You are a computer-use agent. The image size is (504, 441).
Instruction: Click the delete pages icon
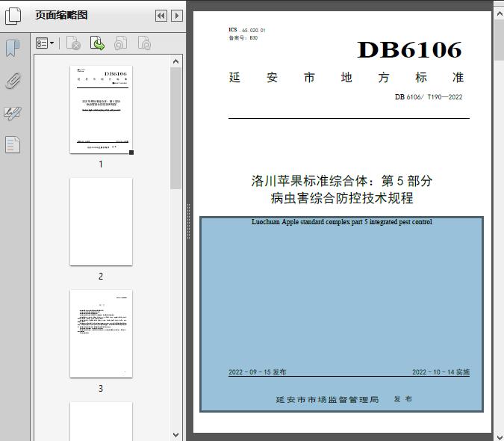pos(73,43)
